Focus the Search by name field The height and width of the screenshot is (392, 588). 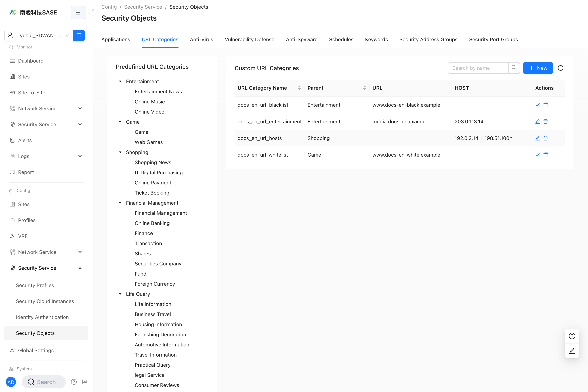click(x=478, y=68)
